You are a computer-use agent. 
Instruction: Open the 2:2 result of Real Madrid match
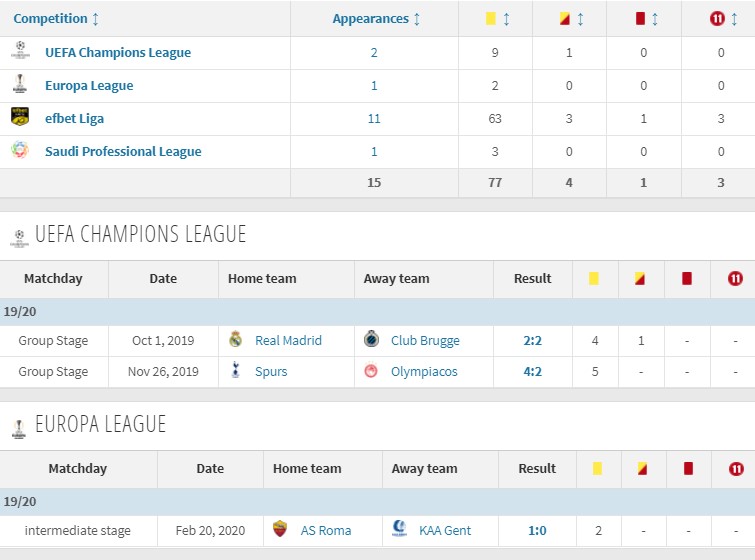tap(533, 340)
